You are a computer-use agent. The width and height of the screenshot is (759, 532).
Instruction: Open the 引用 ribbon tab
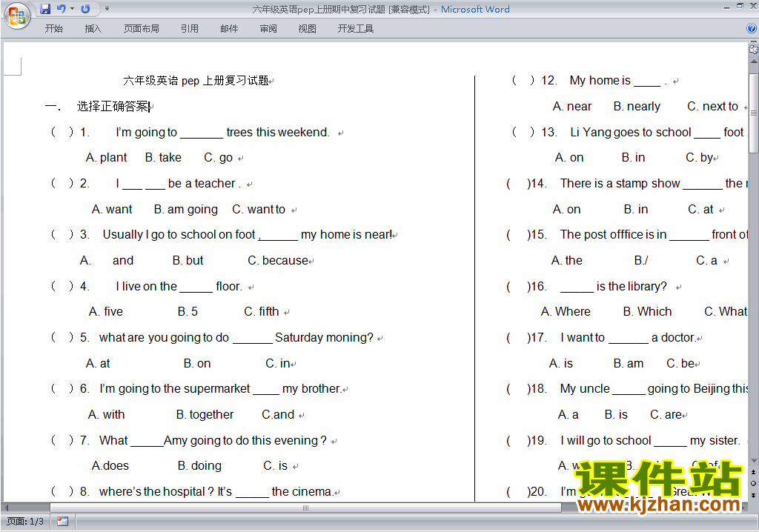(x=190, y=29)
